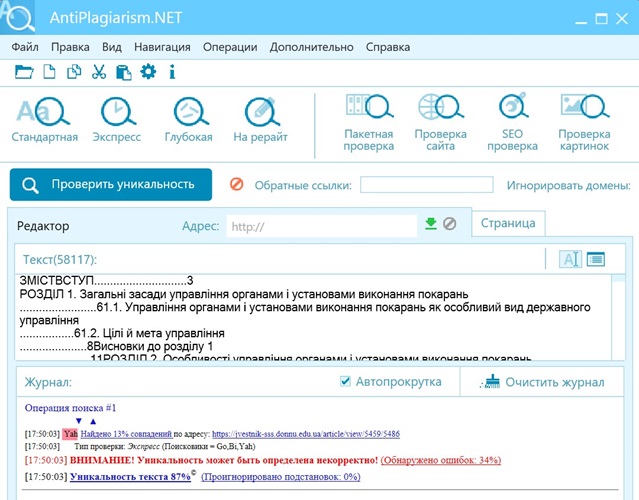Click the Цілі й мета управління line

pos(163,333)
